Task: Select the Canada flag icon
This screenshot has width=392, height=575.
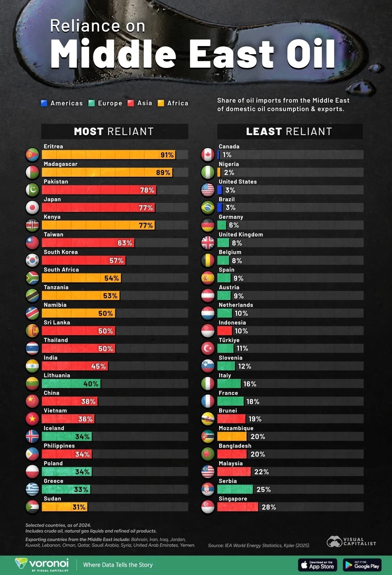Action: (x=208, y=155)
